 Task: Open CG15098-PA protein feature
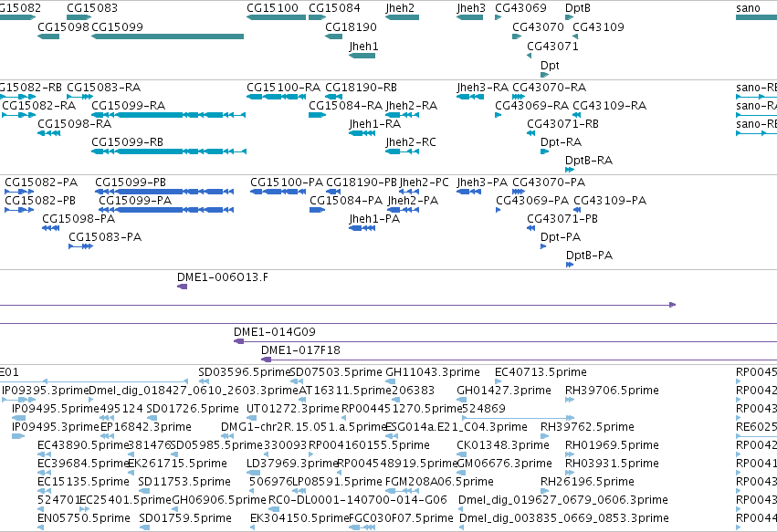(50, 228)
